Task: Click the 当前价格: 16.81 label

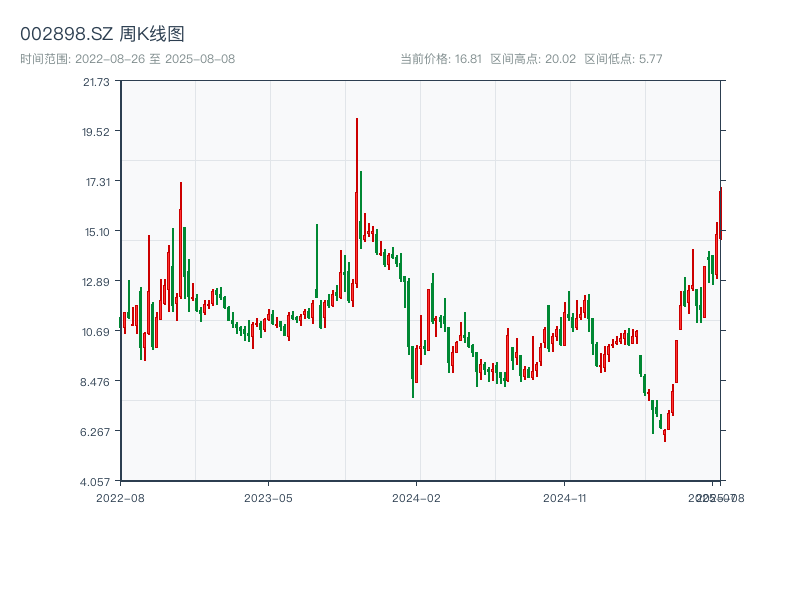Action: 441,59
